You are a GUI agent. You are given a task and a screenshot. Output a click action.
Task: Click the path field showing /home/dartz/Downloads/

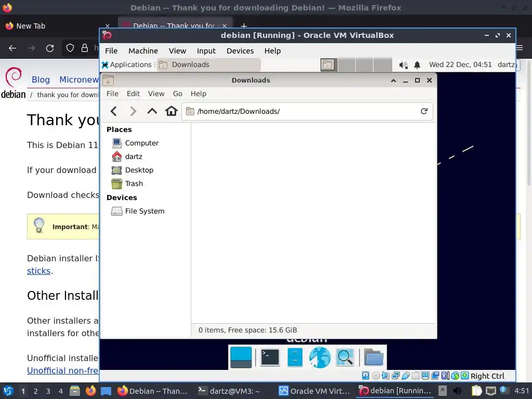pos(307,111)
